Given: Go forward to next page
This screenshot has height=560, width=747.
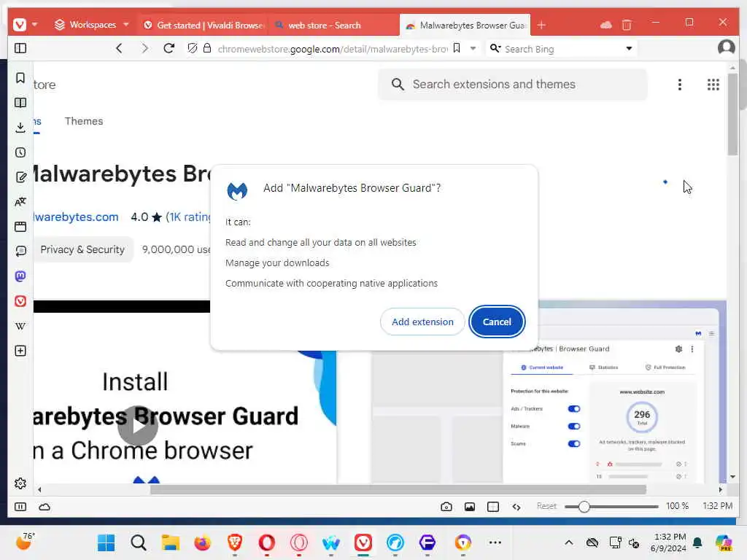Looking at the screenshot, I should (x=145, y=48).
